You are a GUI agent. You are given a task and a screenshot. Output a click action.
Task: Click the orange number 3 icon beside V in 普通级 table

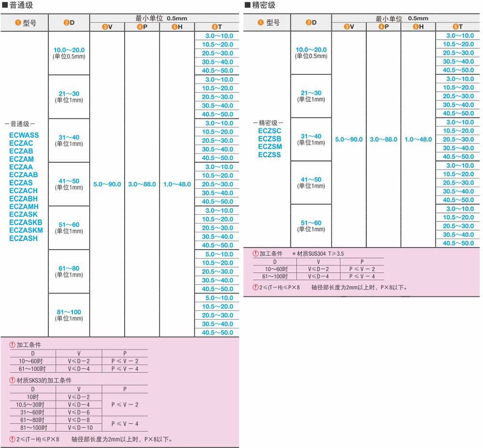(105, 27)
